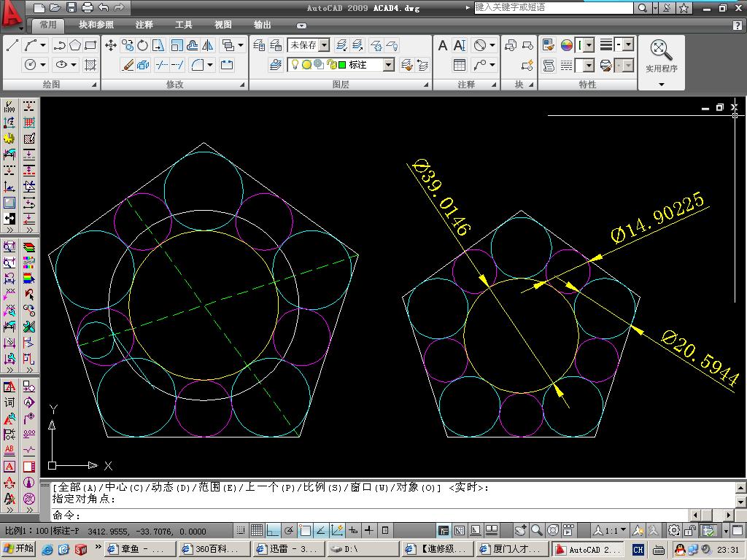This screenshot has width=747, height=560.
Task: Select the Multiline Text tool
Action: 443,46
